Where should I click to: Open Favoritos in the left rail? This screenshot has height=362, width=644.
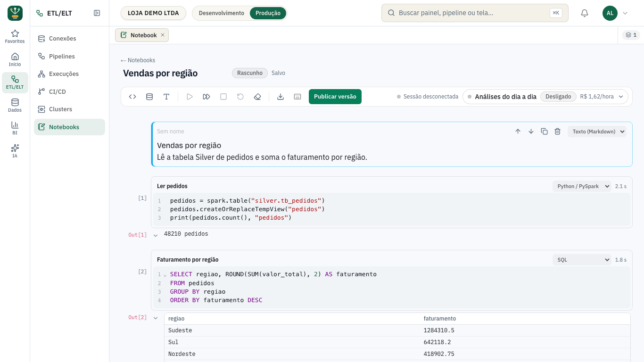click(15, 37)
